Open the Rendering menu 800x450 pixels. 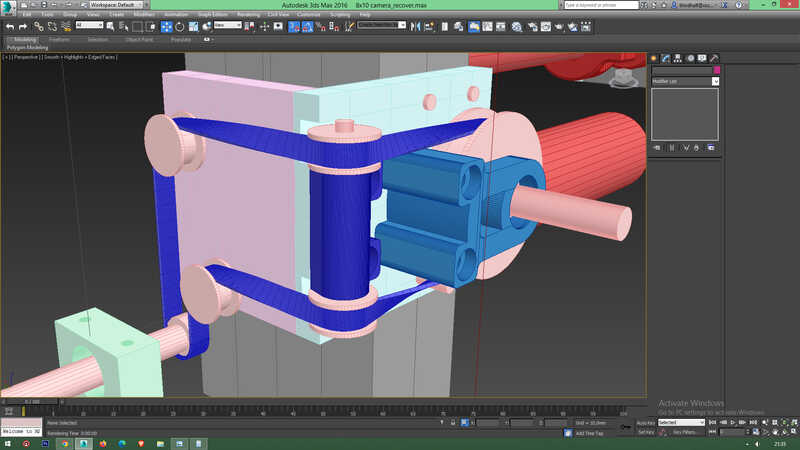coord(248,14)
